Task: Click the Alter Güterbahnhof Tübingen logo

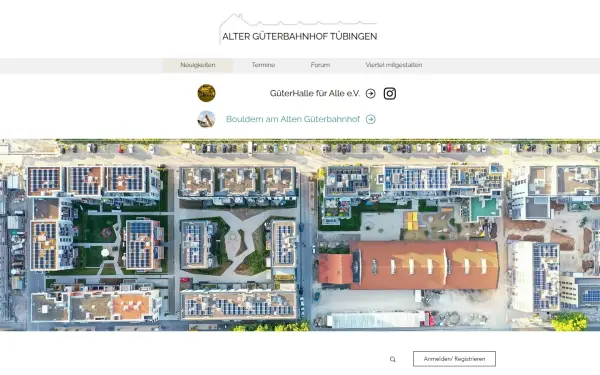Action: point(298,30)
